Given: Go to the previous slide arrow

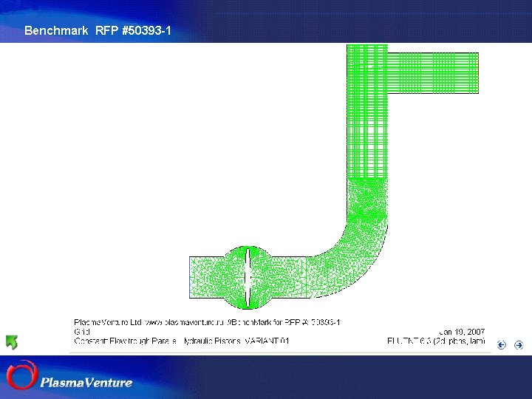Looking at the screenshot, I should tap(502, 345).
